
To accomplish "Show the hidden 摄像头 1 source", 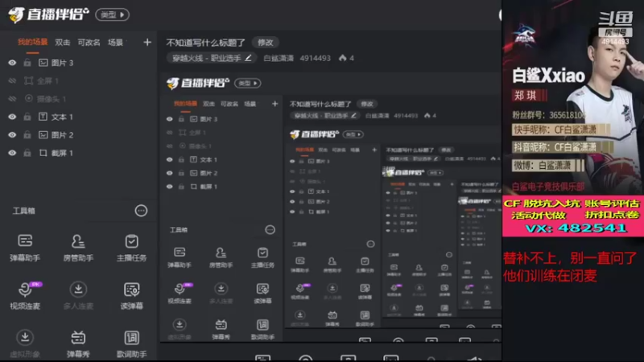I will pyautogui.click(x=12, y=99).
